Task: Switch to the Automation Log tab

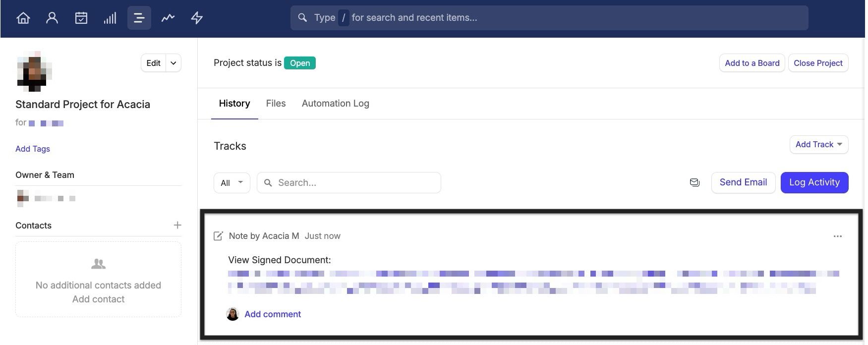Action: tap(336, 103)
